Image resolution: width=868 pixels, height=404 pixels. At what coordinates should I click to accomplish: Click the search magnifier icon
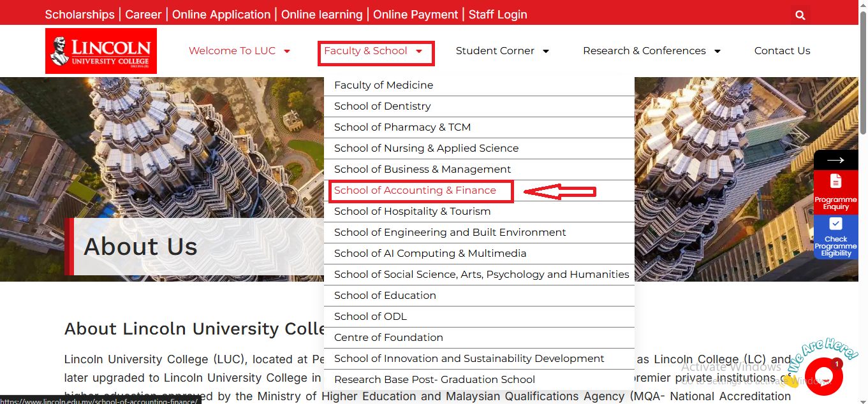pyautogui.click(x=800, y=15)
